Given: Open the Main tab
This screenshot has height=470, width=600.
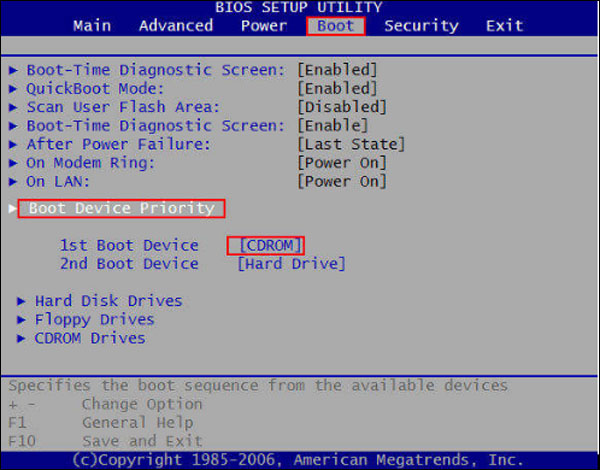Looking at the screenshot, I should coord(92,25).
